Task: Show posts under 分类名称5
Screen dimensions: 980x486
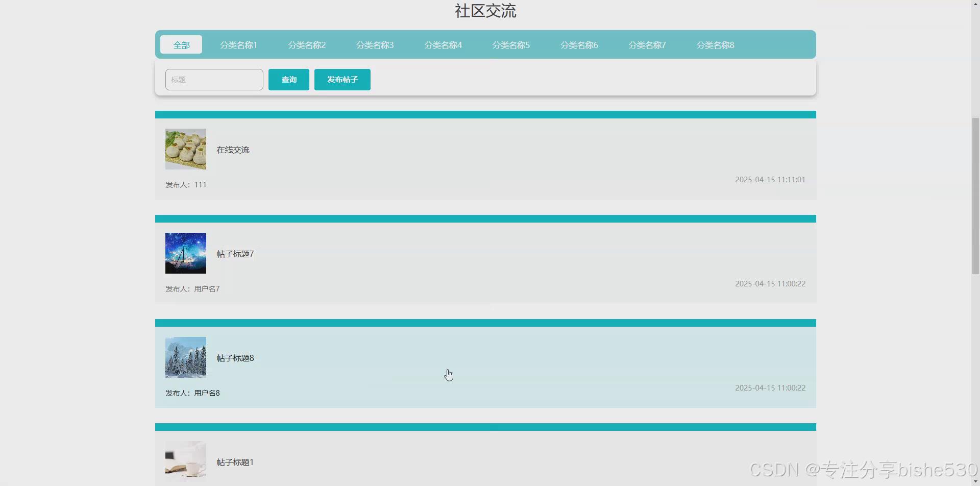Action: coord(511,45)
